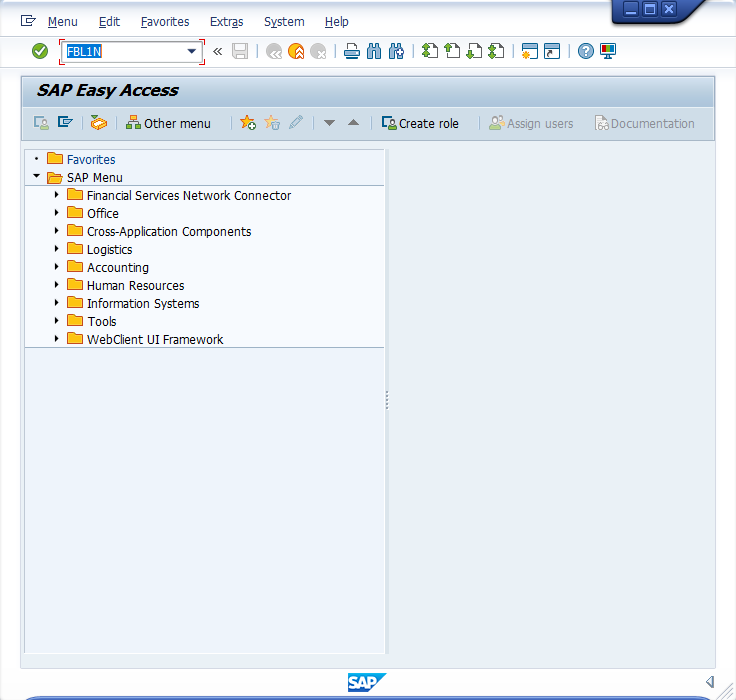Expand the Accounting folder
736x700 pixels.
click(57, 267)
